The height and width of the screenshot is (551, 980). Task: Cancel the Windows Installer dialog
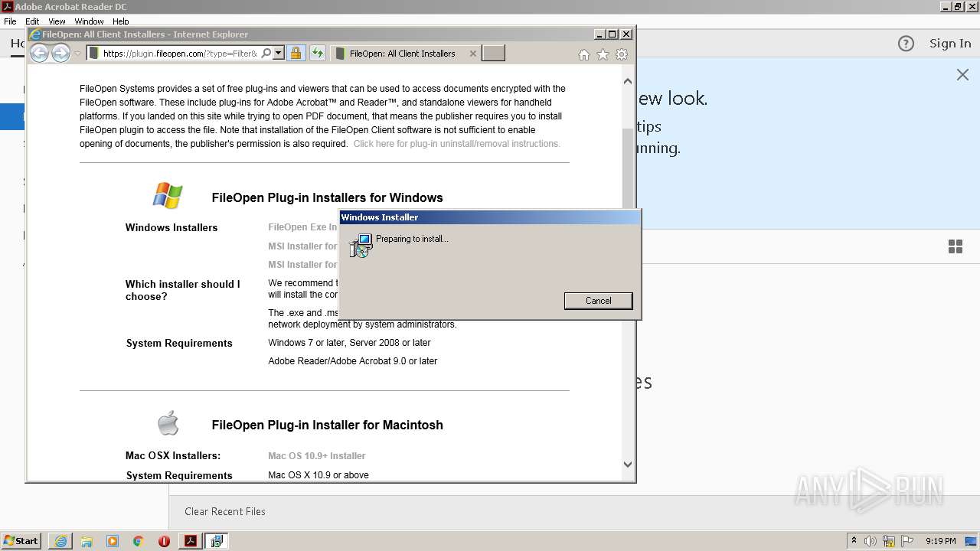pos(599,301)
